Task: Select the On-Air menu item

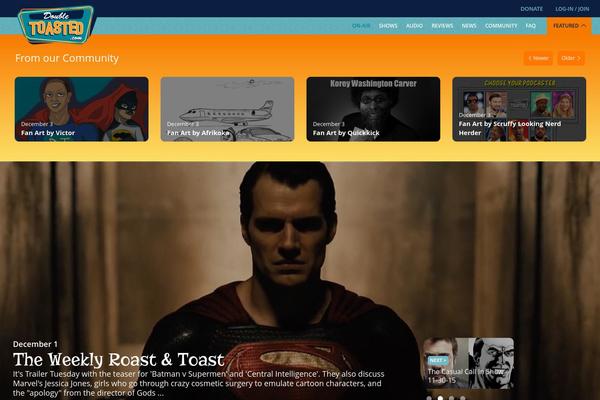Action: click(361, 26)
